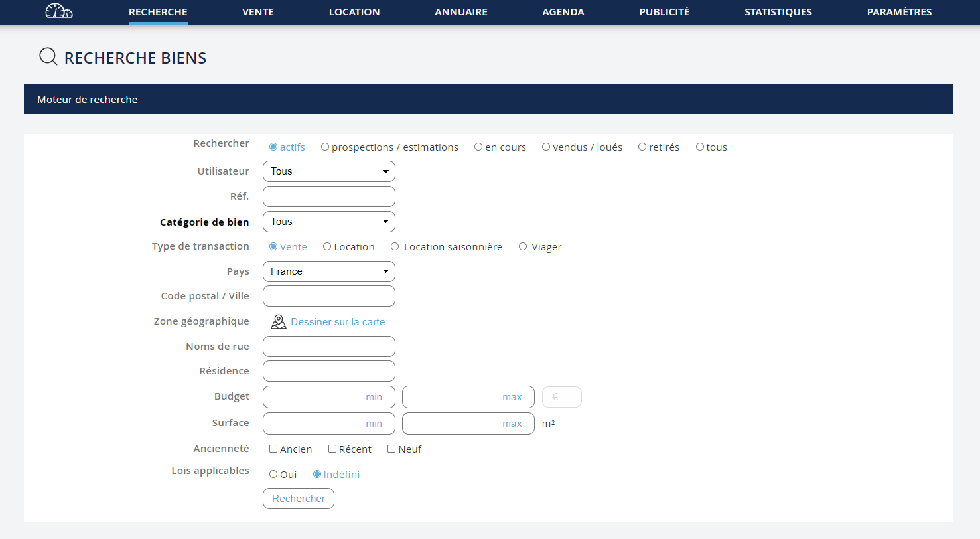980x539 pixels.
Task: Open the Statistiques menu
Action: 778,12
